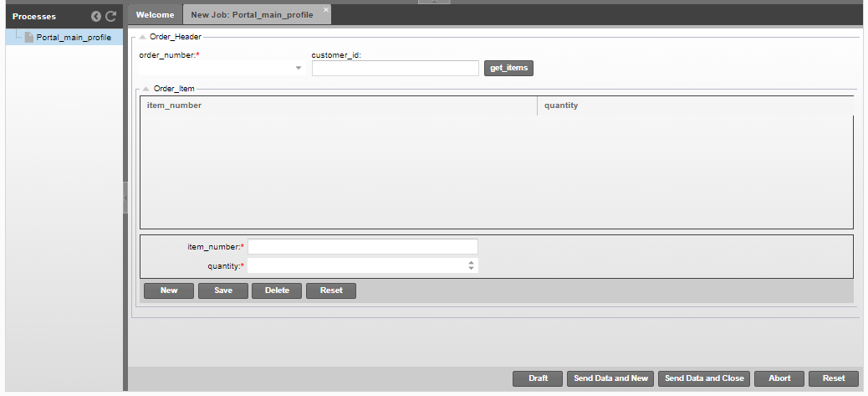
Task: Click Send Data and New
Action: pos(610,378)
